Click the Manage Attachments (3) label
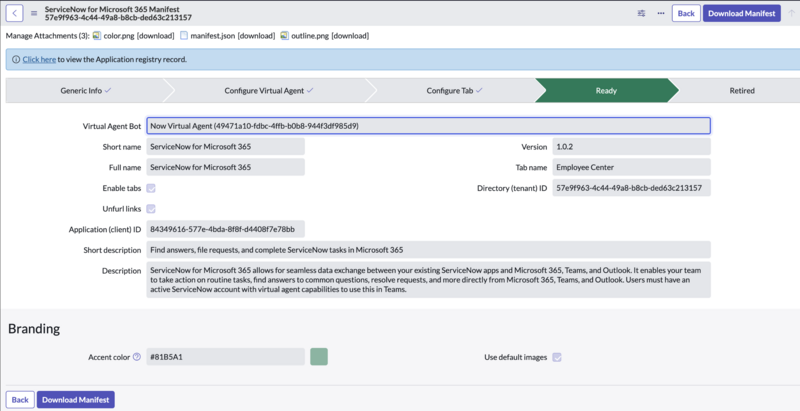The width and height of the screenshot is (800, 411). (48, 36)
